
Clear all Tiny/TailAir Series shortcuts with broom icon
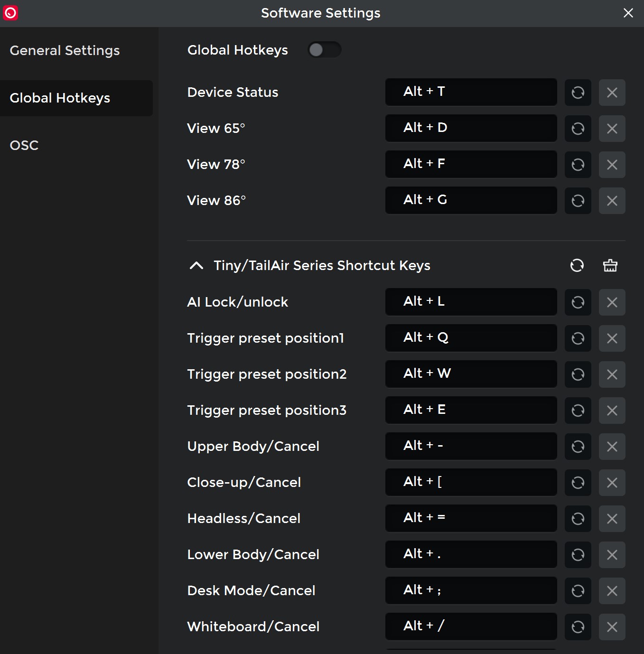[610, 265]
